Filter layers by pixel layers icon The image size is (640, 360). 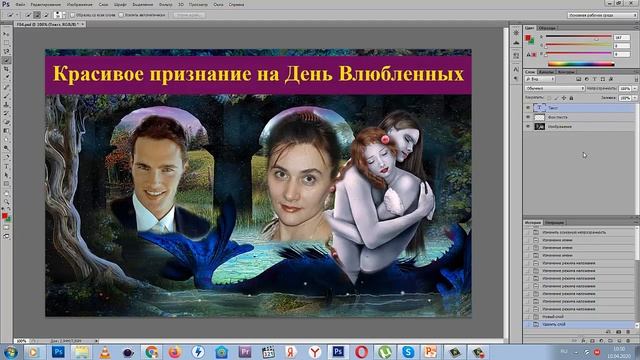[578, 79]
